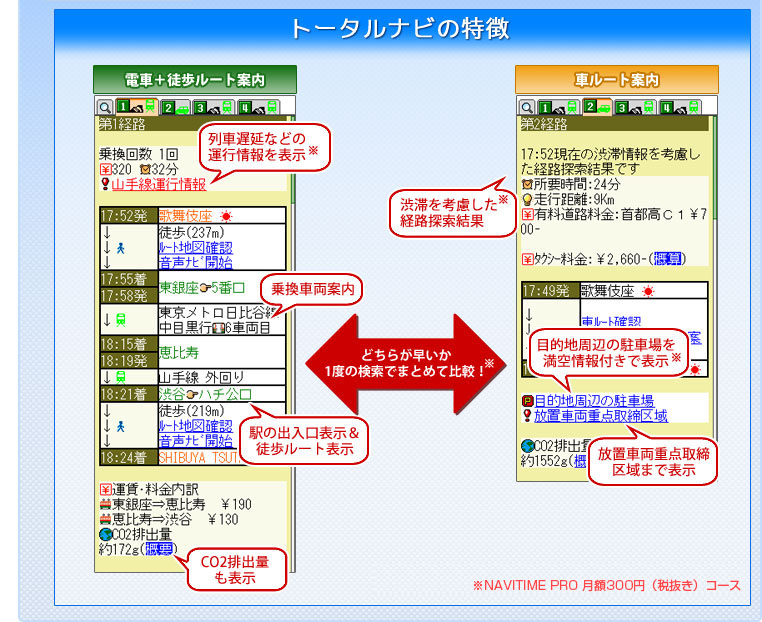
Task: Click 17:52発 departure time cell
Action: tap(129, 216)
